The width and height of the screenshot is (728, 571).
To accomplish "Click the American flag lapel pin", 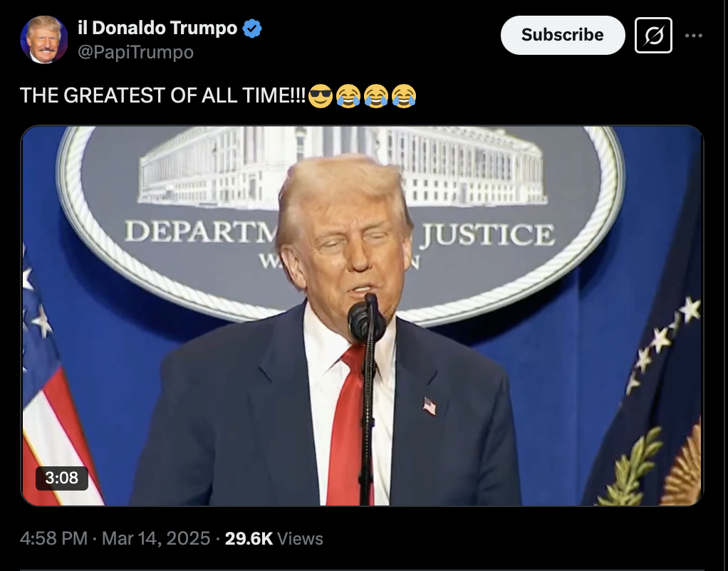I will coord(430,407).
